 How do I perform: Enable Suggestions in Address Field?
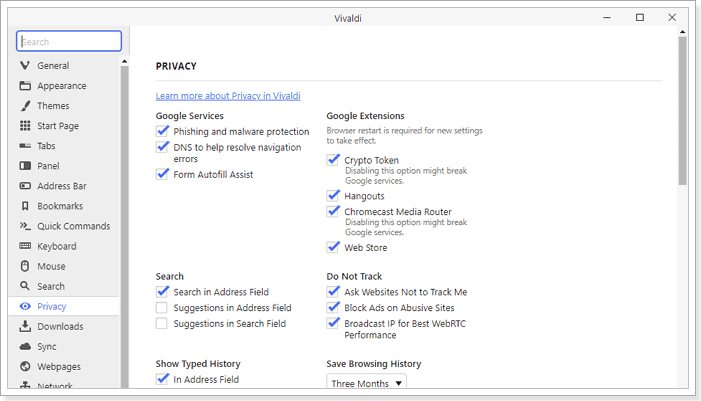point(162,308)
